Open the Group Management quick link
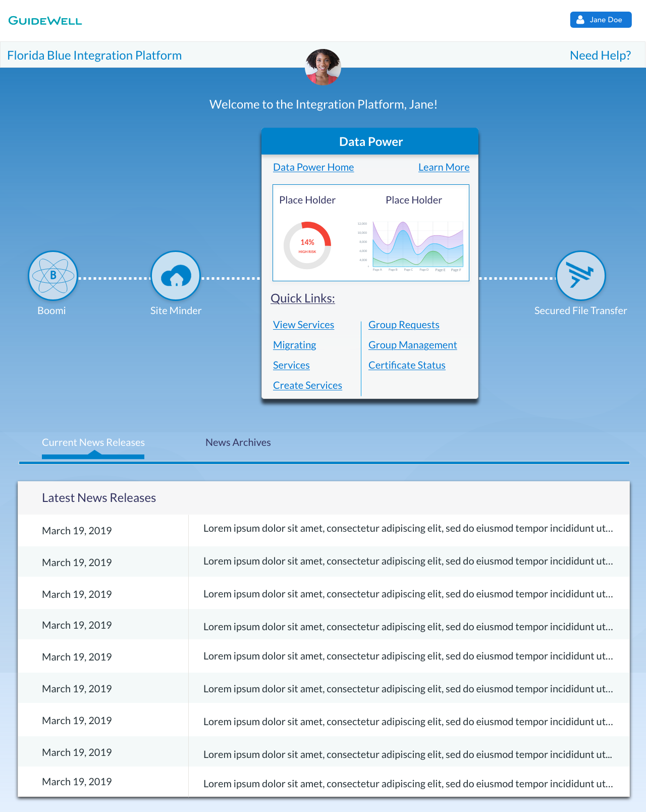The image size is (646, 812). click(413, 345)
